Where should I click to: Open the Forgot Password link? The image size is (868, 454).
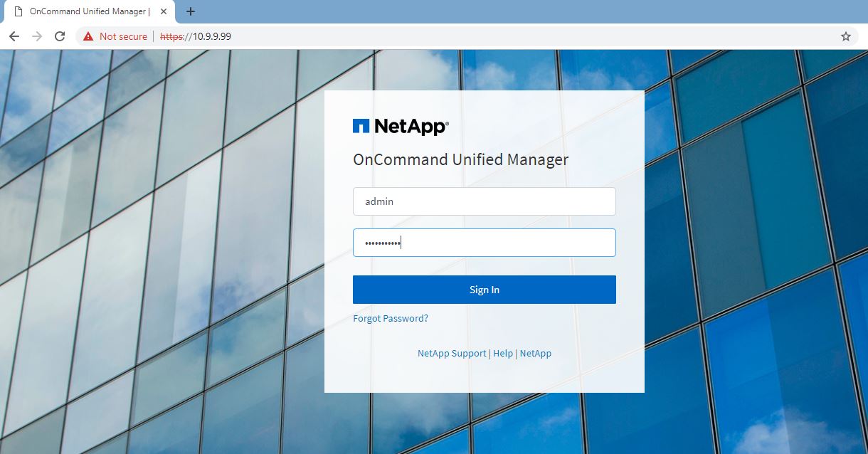pos(391,318)
